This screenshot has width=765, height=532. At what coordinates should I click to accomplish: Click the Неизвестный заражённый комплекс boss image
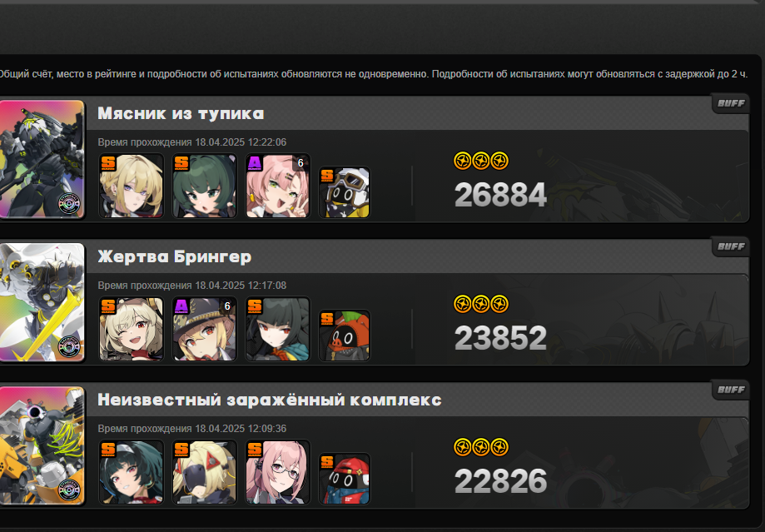[42, 445]
